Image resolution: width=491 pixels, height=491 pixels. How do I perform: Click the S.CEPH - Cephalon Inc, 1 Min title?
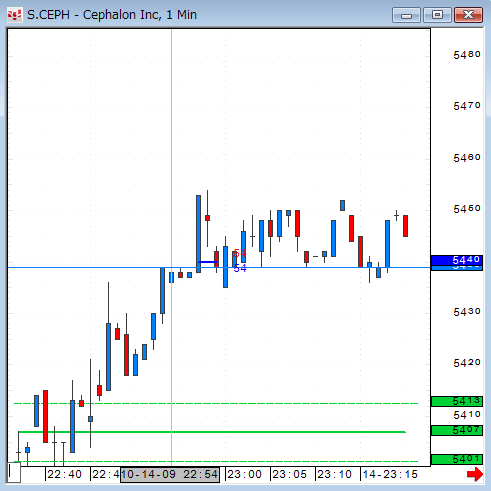point(112,15)
